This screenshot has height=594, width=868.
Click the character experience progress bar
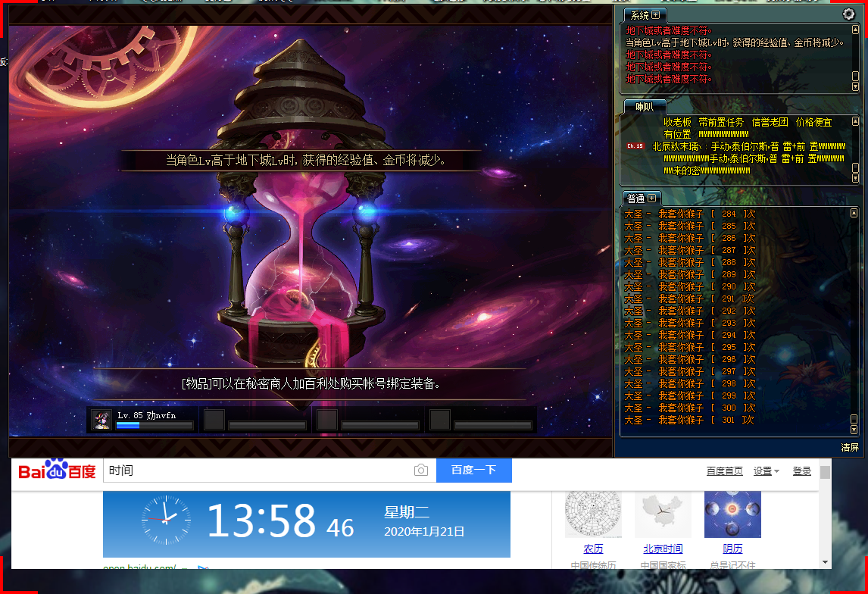[x=155, y=426]
